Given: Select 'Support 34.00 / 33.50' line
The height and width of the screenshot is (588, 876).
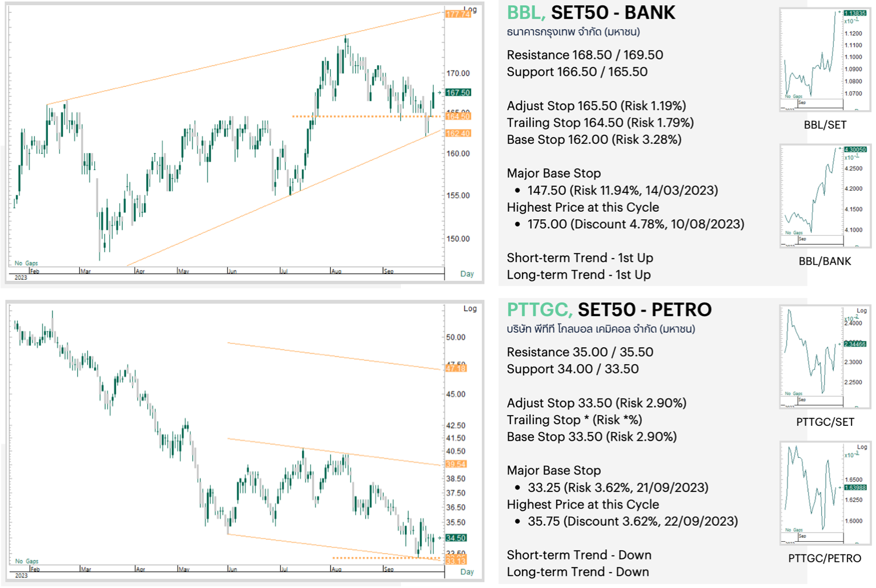Looking at the screenshot, I should [x=573, y=369].
